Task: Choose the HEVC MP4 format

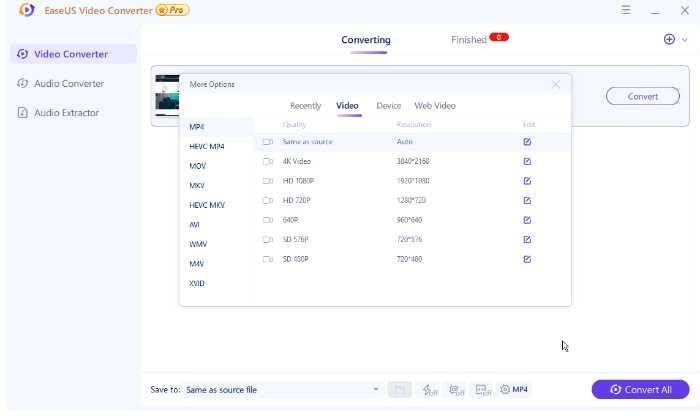Action: click(217, 146)
